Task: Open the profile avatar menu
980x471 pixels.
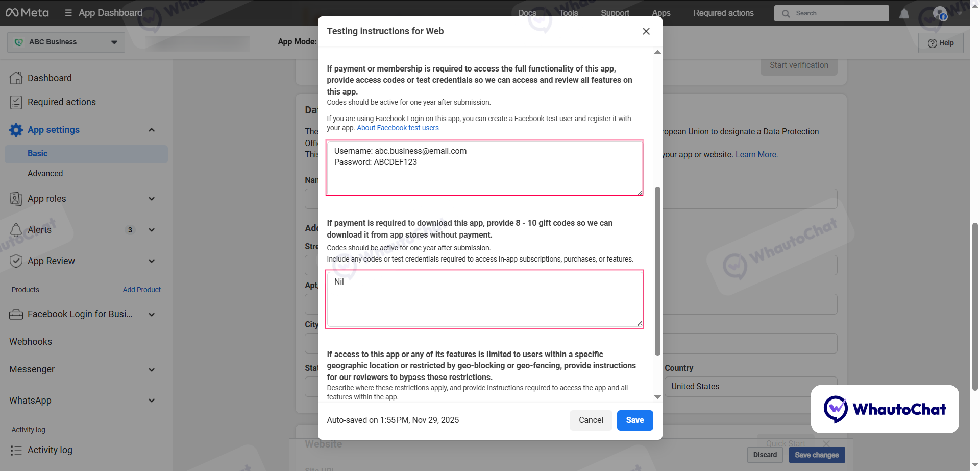Action: (940, 13)
